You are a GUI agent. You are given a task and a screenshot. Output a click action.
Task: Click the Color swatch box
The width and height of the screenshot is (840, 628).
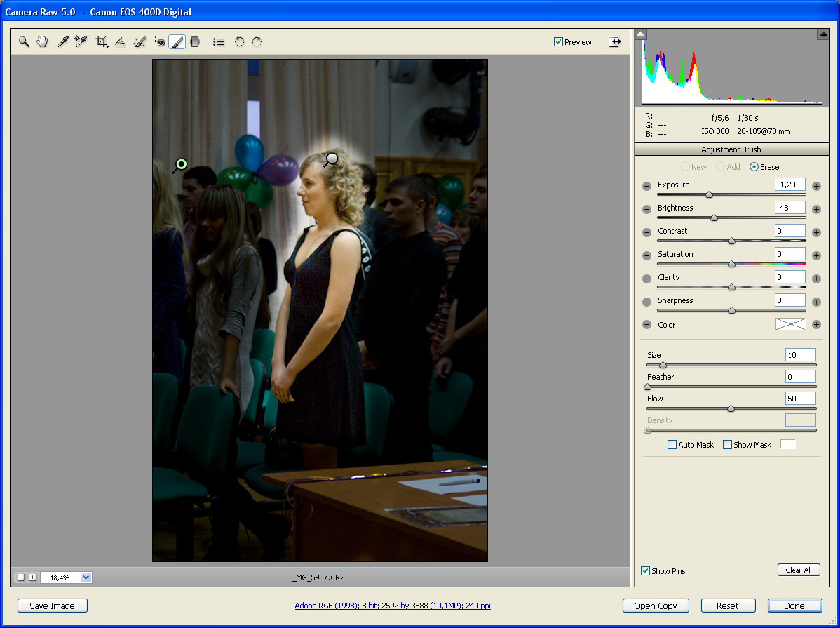click(790, 324)
